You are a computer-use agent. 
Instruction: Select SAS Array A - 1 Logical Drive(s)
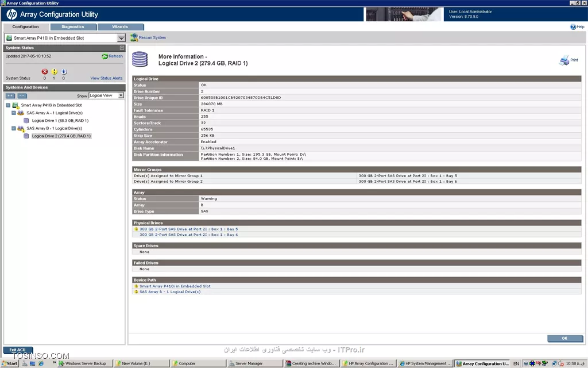pos(55,113)
